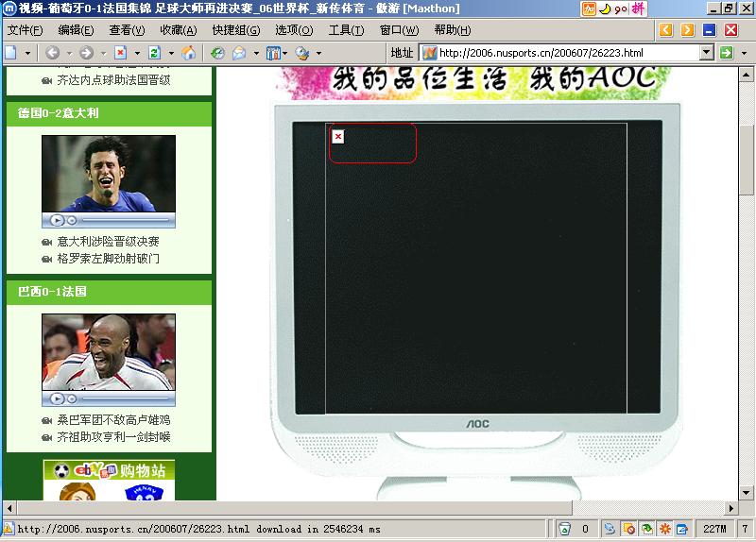Open the Stop button dropdown arrow
This screenshot has width=756, height=542.
coord(137,53)
